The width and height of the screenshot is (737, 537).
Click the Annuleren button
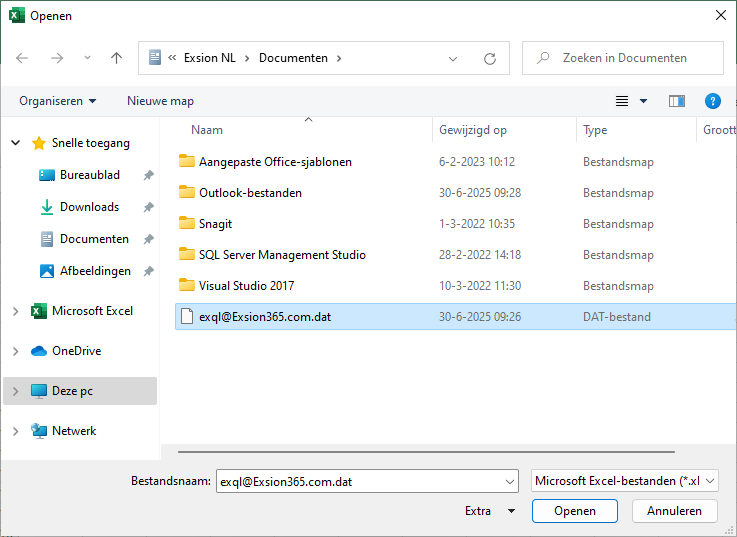point(674,511)
